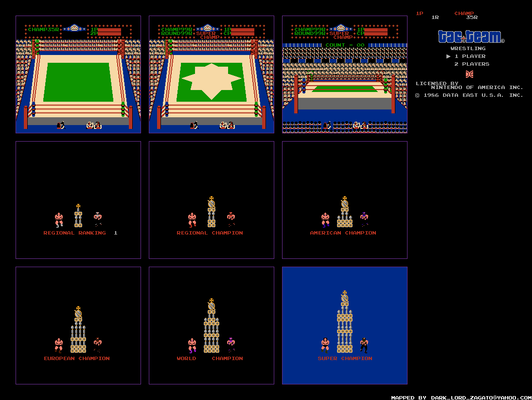Click the championship belt icon in the CHAMP35R scoreboard
Viewport: 532px width, 400px height.
[74, 28]
